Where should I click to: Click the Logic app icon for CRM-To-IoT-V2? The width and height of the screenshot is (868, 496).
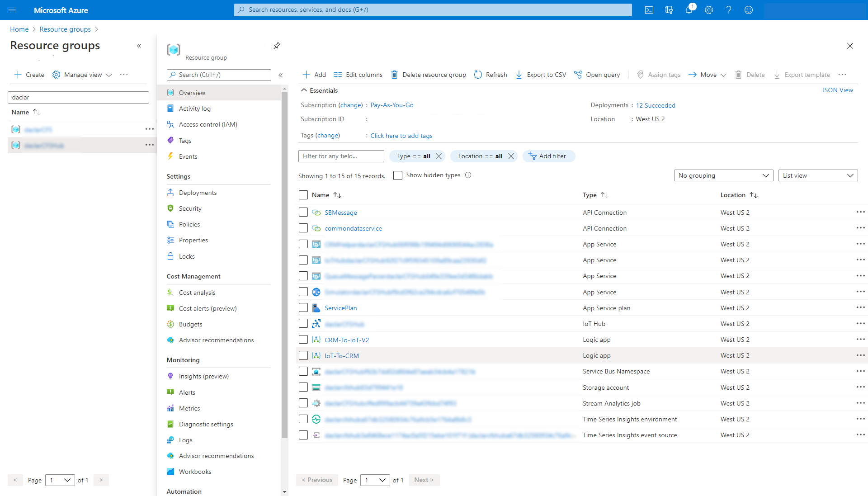point(316,340)
